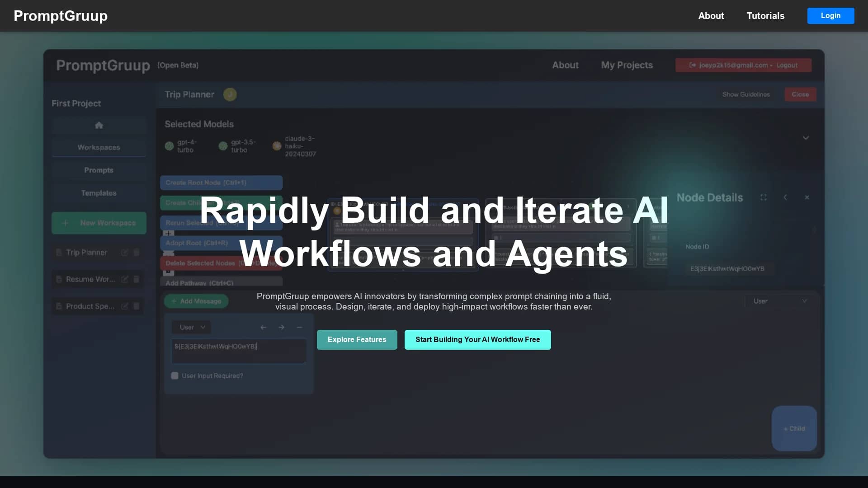Click the PromptGruup logo in the top bar
The image size is (868, 488).
tap(61, 16)
